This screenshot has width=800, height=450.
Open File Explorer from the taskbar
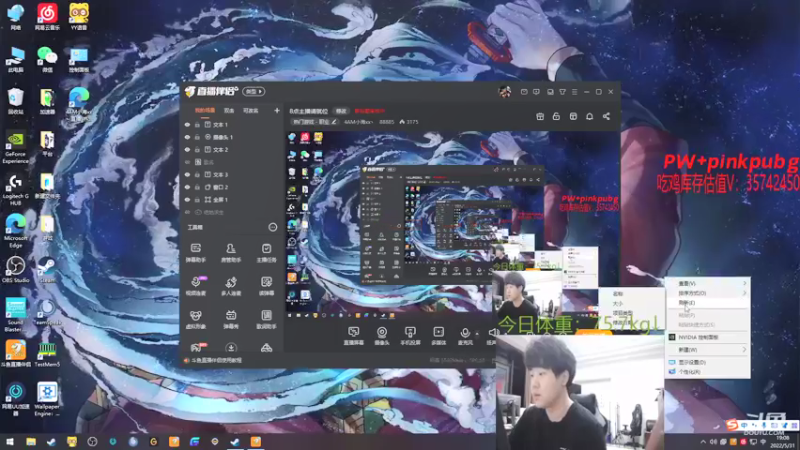pos(31,442)
